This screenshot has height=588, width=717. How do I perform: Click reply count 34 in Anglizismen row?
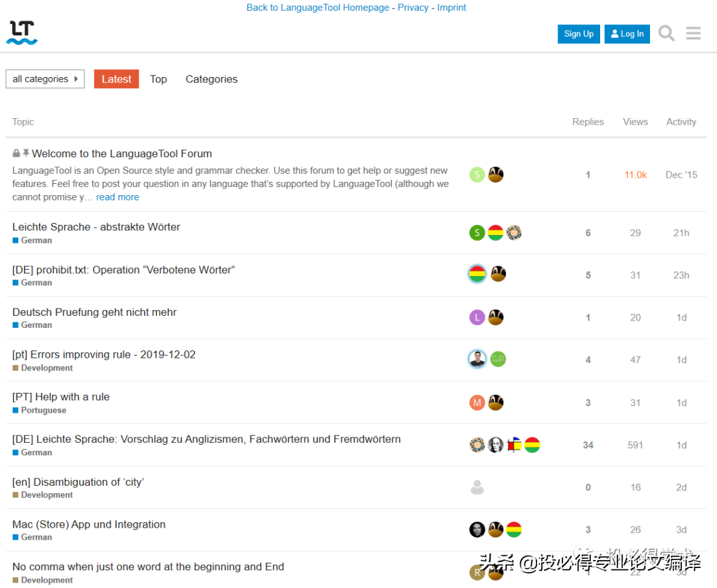(x=588, y=445)
